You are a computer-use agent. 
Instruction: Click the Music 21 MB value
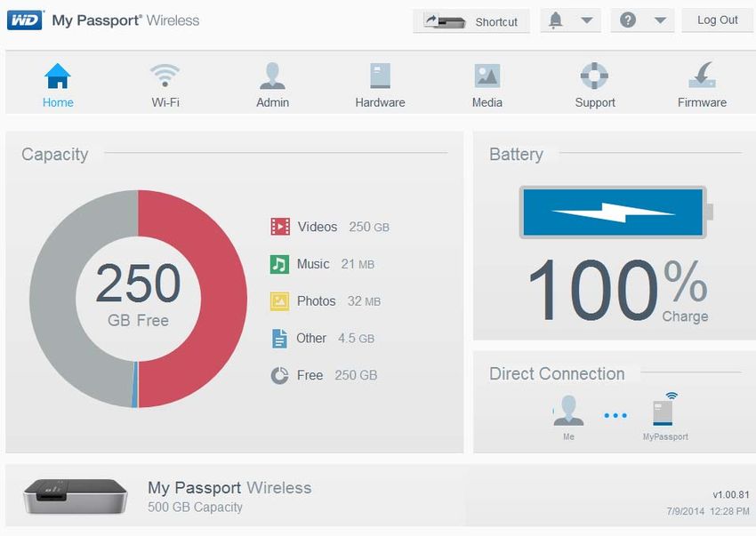(x=358, y=264)
